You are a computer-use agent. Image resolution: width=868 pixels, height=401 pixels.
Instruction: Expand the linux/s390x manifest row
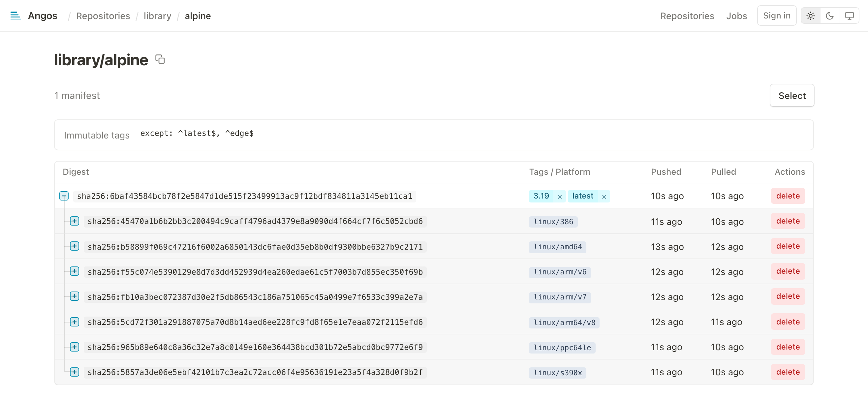click(75, 372)
